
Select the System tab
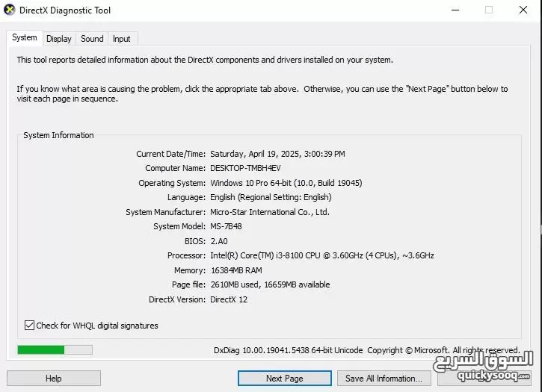point(24,37)
